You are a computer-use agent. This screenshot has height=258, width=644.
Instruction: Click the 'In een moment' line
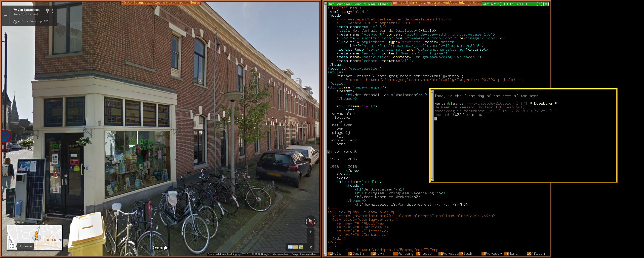(342, 151)
